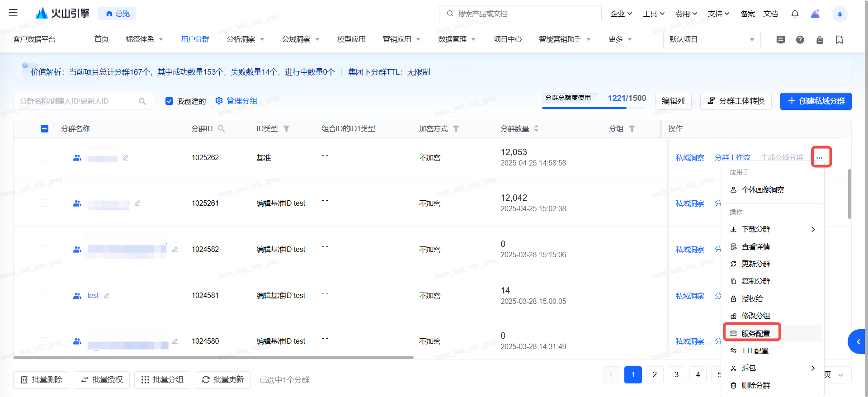
Task: Select 服务配置 from the context menu
Action: pos(755,333)
